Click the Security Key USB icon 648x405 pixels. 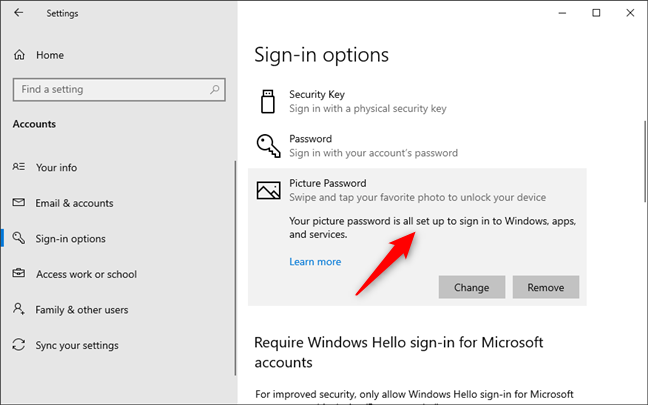268,101
